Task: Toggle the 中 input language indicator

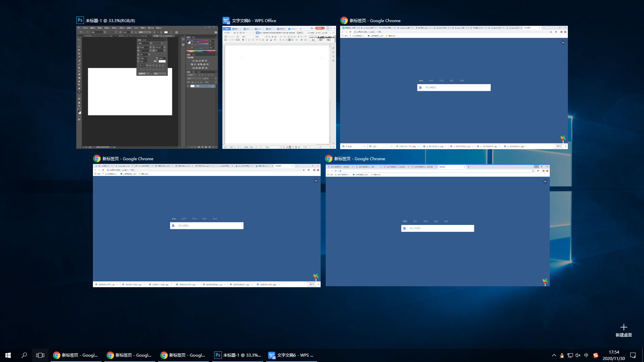Action: coord(586,355)
